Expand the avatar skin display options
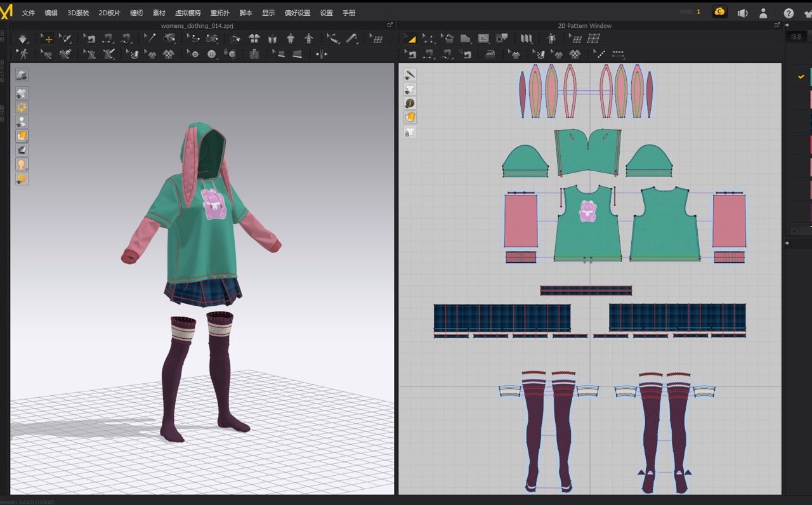This screenshot has width=812, height=505. (22, 165)
